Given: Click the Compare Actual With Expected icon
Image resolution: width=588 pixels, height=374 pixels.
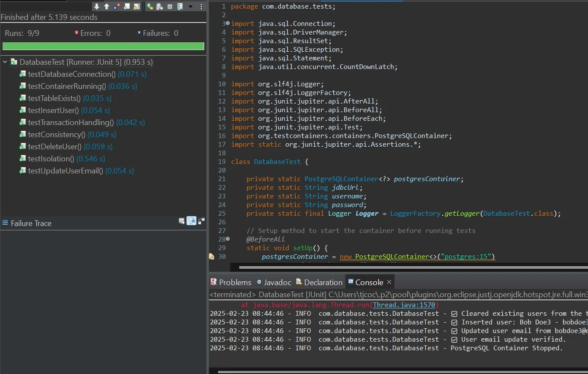Looking at the screenshot, I should point(182,221).
